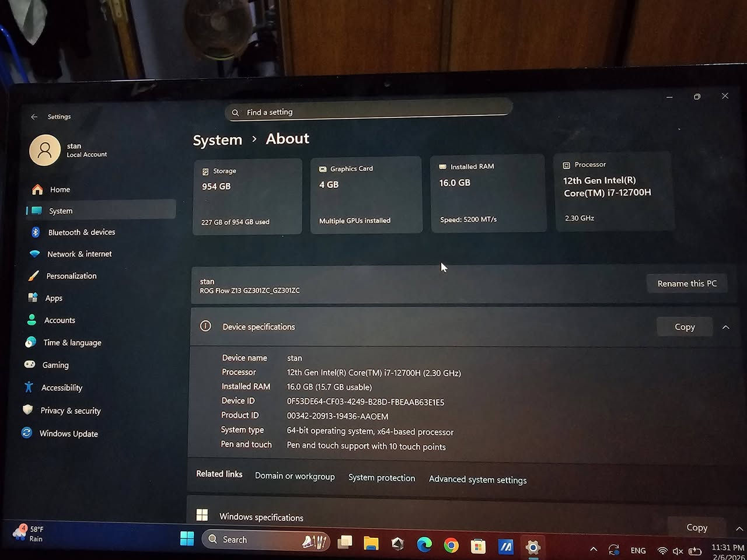
Task: Open Bluetooth & devices from the sidebar icon
Action: pyautogui.click(x=34, y=232)
